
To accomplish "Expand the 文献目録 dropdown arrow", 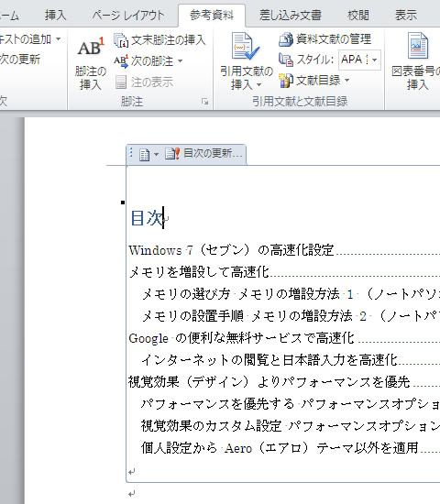I will pos(347,80).
